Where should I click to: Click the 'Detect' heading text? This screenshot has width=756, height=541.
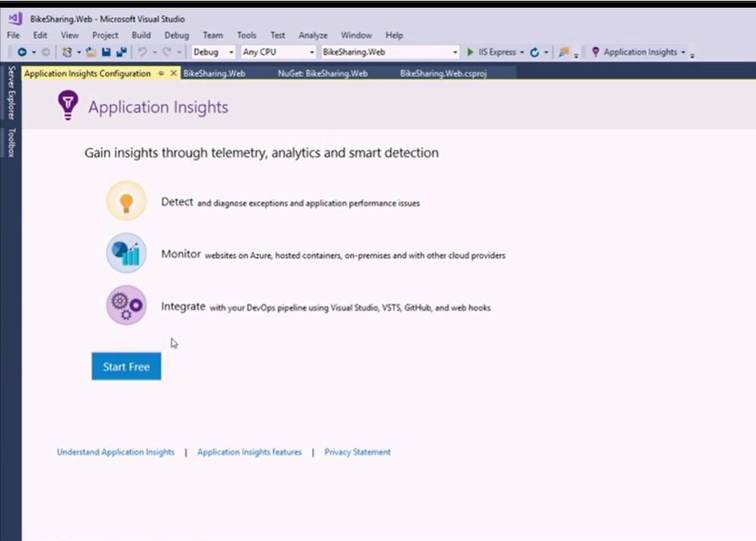point(177,202)
